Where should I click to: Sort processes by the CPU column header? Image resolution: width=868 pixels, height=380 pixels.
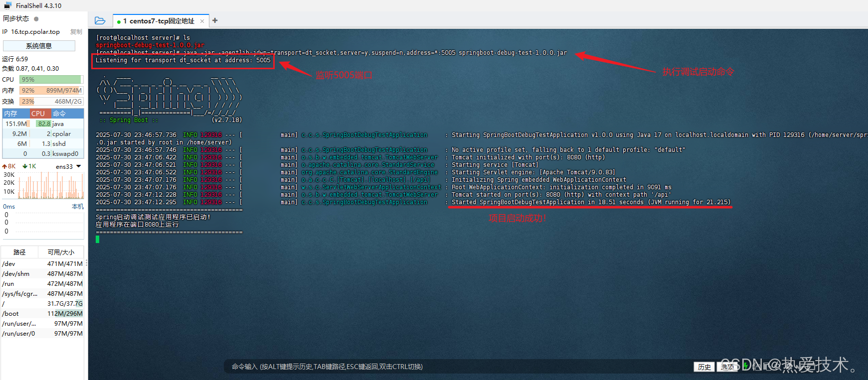pyautogui.click(x=38, y=114)
